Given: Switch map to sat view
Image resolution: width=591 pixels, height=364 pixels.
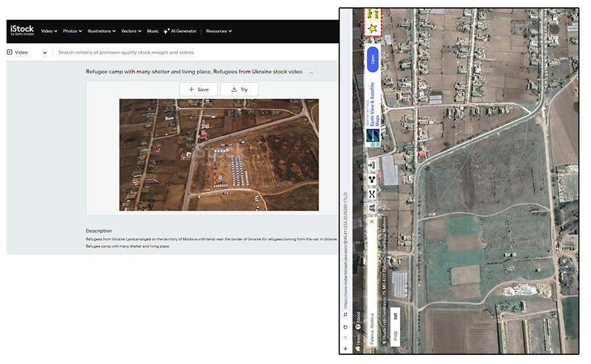Looking at the screenshot, I should coord(395,316).
